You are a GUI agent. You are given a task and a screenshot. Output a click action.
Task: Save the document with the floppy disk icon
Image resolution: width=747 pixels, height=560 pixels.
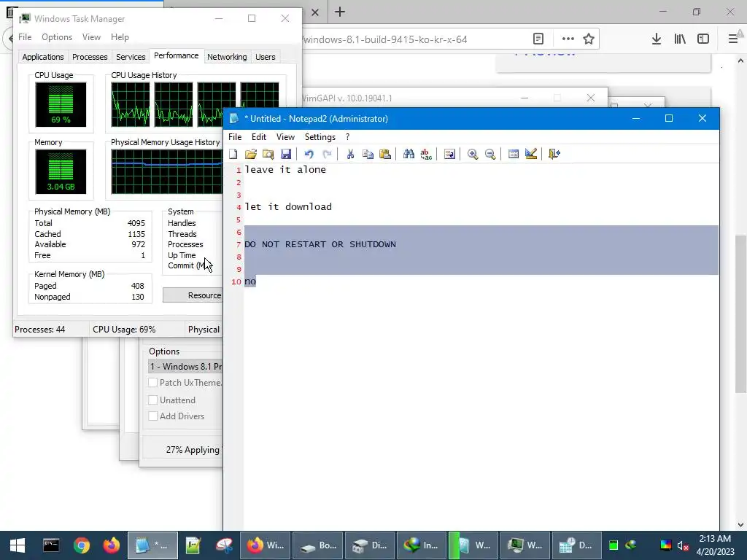pyautogui.click(x=286, y=154)
